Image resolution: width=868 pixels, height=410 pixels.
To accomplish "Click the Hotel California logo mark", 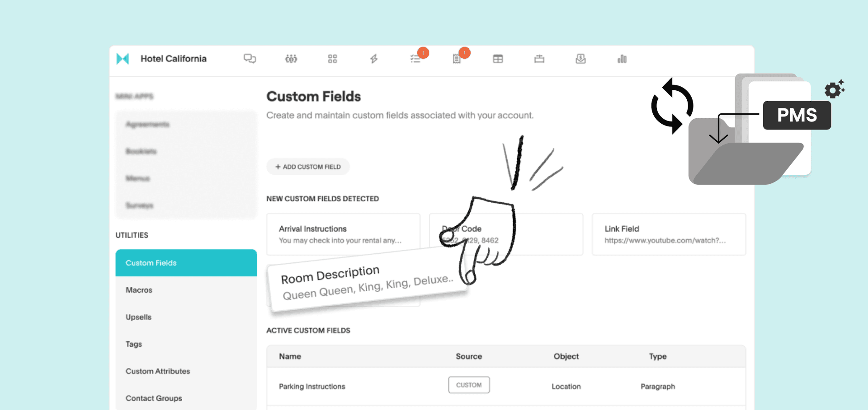I will (123, 59).
